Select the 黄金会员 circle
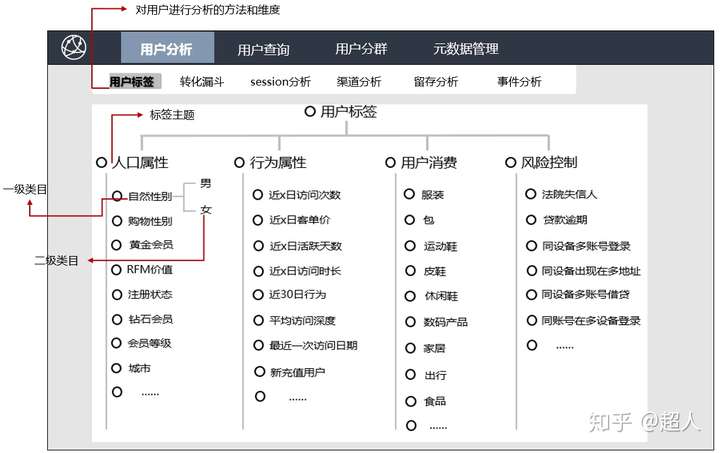The height and width of the screenshot is (453, 720). coord(117,245)
